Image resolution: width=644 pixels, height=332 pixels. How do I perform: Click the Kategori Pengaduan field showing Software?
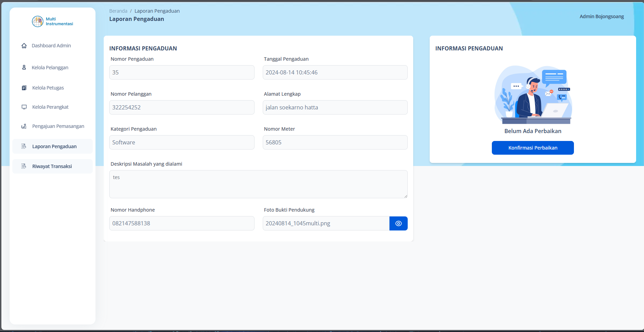coord(182,142)
